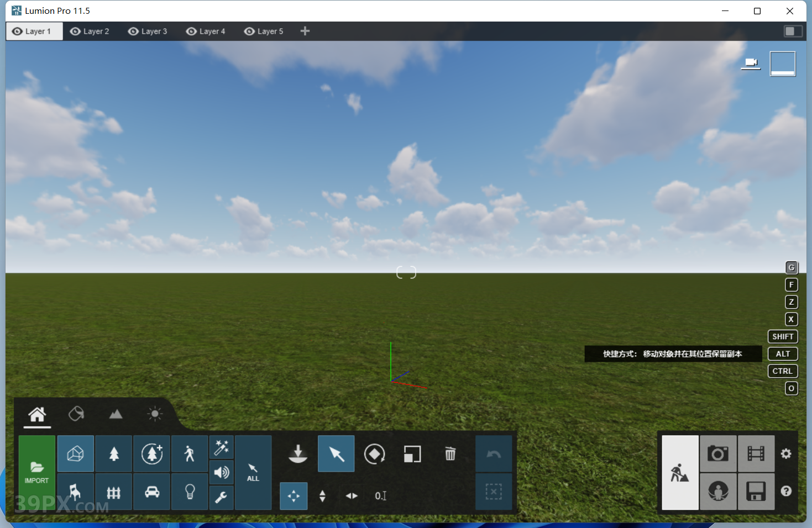Add a new layer with plus button
812x528 pixels.
click(305, 31)
